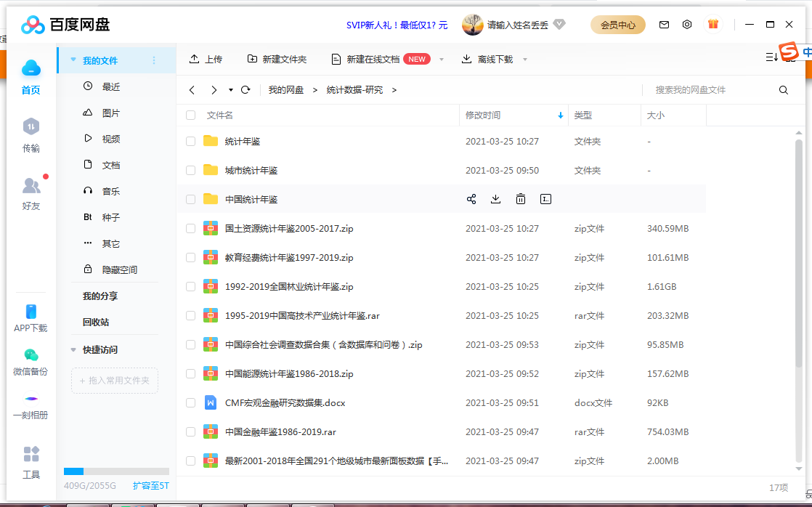Click the Word icon of CMF宏观金融研究数据集.docx

(x=210, y=402)
